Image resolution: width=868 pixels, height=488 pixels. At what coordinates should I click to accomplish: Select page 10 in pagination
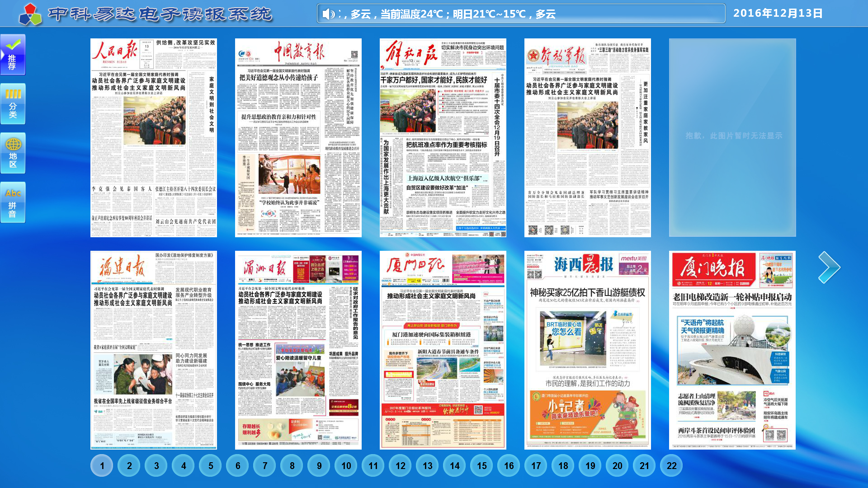(x=346, y=465)
